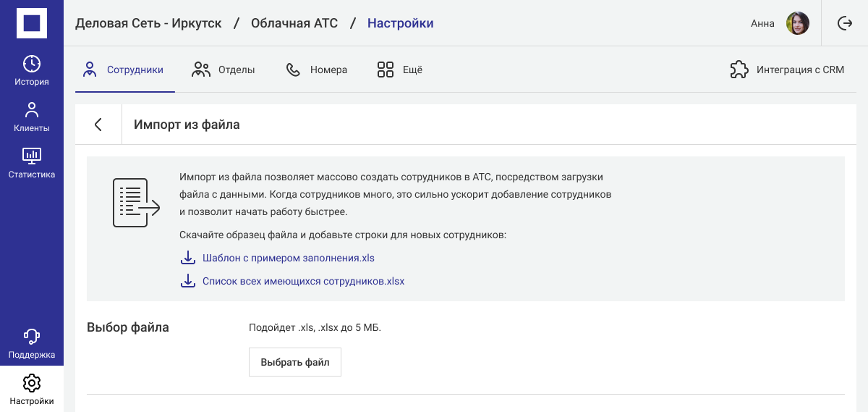Screen dimensions: 868x412
Task: Download Шаблон с примером заполнения.xls
Action: pyautogui.click(x=288, y=258)
